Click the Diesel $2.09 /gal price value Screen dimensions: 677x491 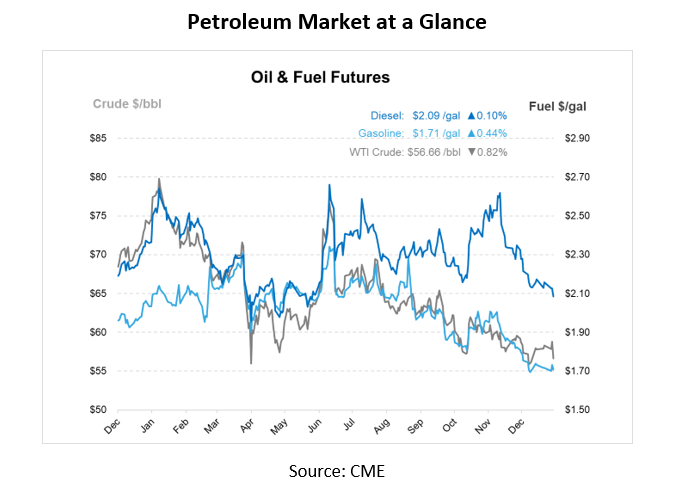click(x=436, y=115)
